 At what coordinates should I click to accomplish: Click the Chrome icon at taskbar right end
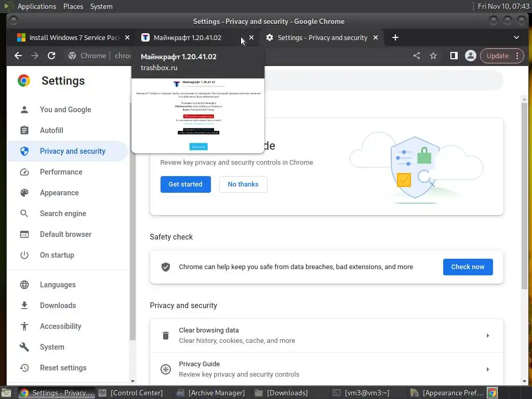pos(493,393)
